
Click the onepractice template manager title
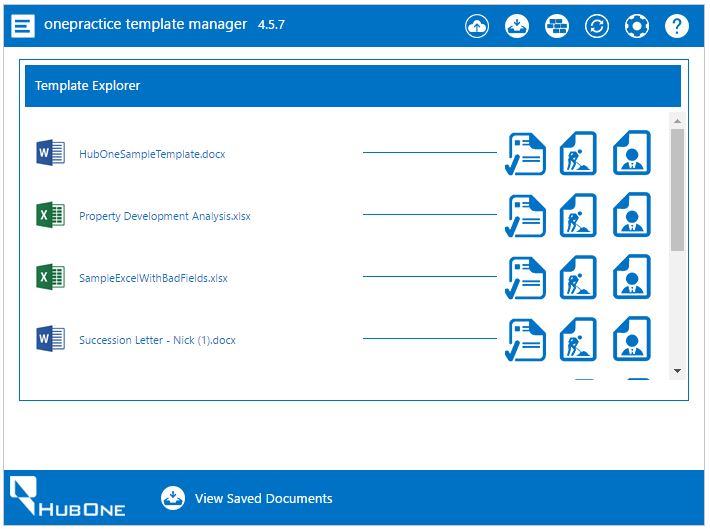(x=145, y=24)
